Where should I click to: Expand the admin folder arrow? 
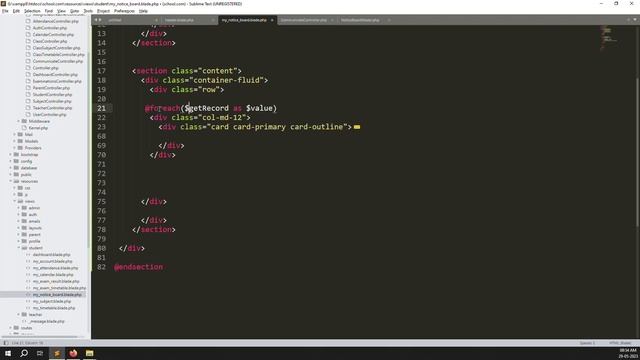(x=18, y=208)
